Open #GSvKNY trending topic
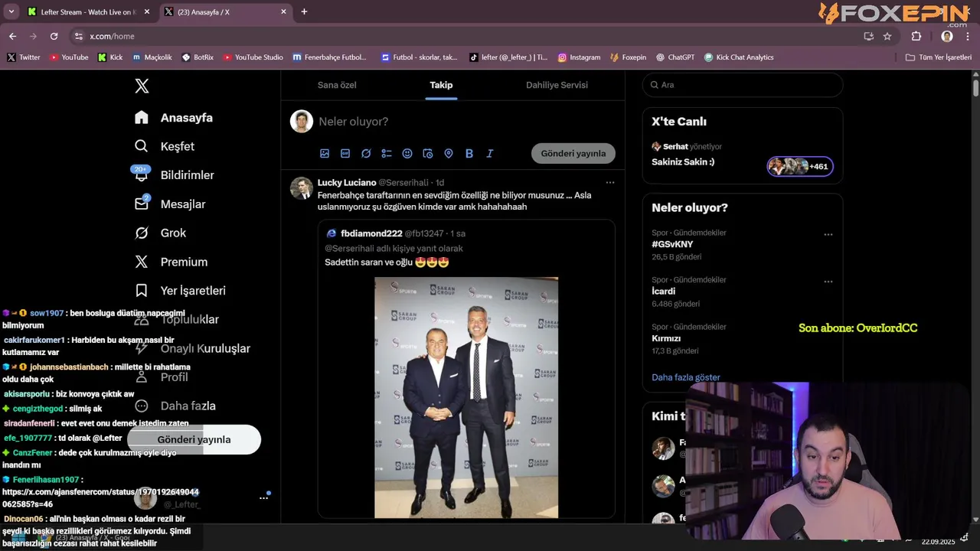 click(672, 244)
